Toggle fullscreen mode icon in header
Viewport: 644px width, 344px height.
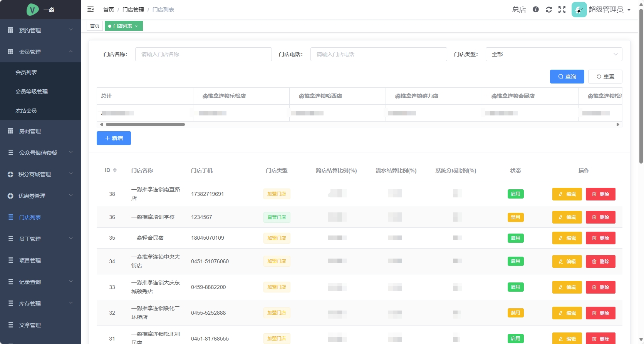562,10
